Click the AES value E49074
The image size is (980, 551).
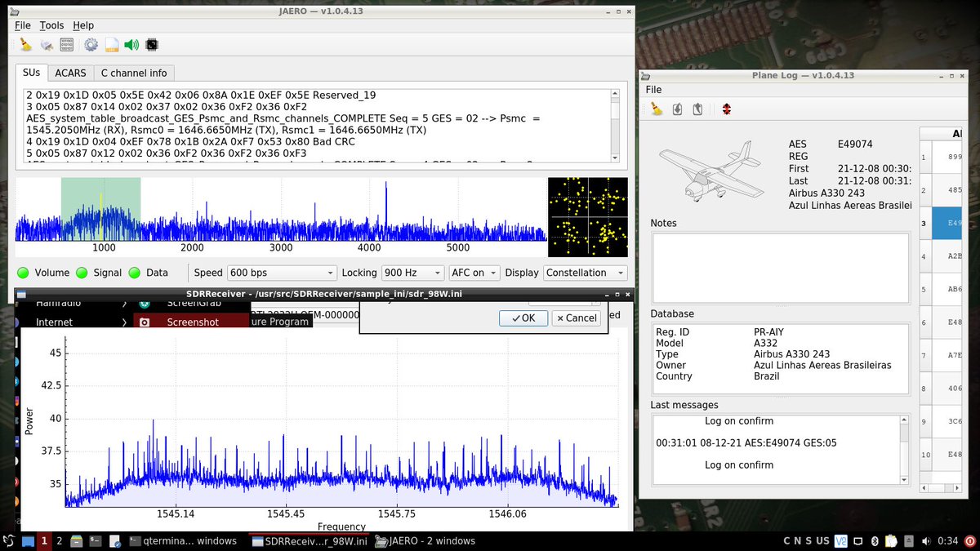click(855, 144)
